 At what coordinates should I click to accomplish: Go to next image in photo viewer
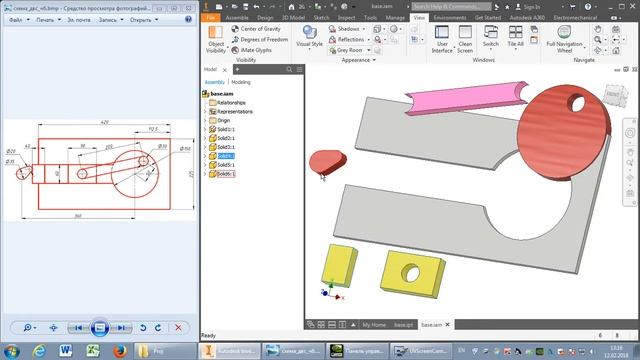121,328
